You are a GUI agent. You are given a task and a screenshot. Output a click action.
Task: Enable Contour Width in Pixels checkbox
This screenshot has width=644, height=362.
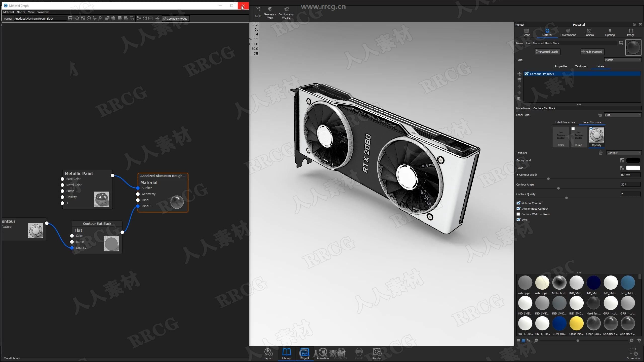tap(518, 214)
